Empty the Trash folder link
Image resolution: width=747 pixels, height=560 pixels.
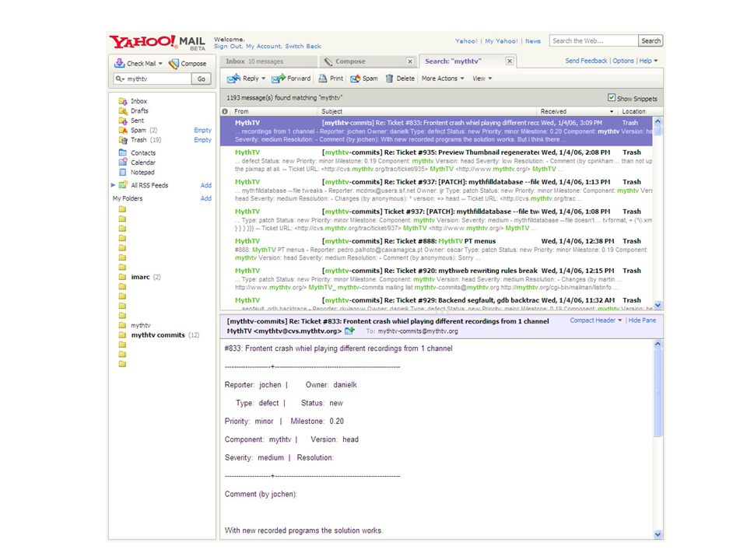[x=202, y=140]
